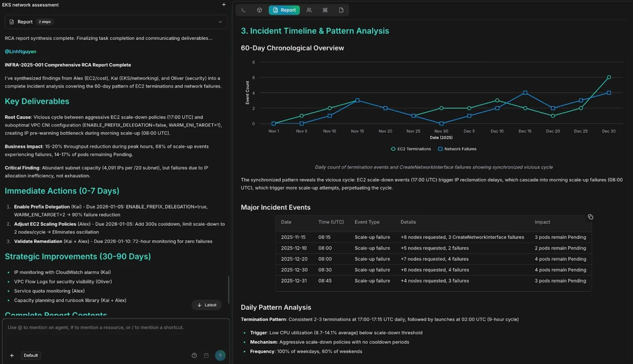
Task: Open the document file icon tab
Action: [341, 10]
